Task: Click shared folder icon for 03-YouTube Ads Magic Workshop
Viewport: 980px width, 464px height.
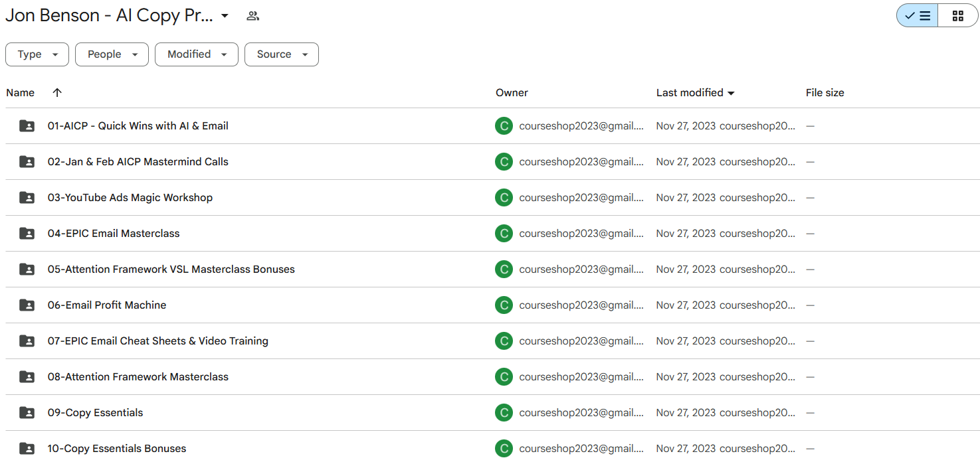Action: tap(27, 198)
